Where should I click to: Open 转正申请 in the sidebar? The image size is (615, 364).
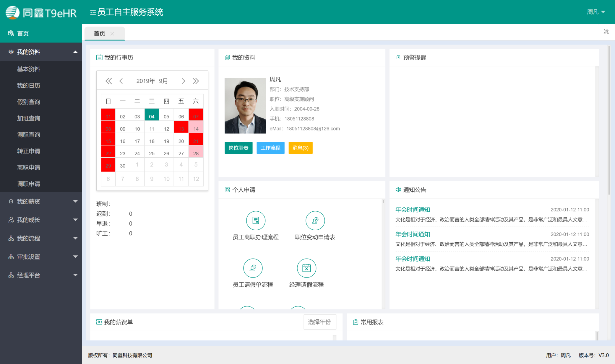28,151
